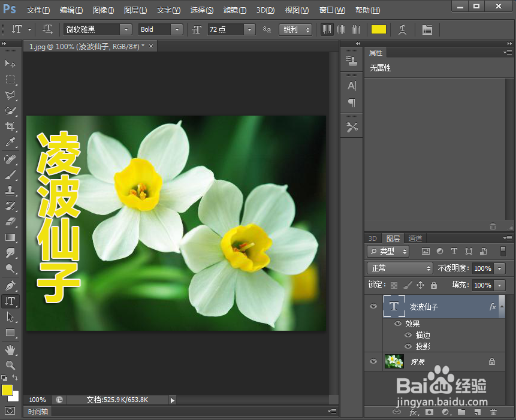Select the Brush tool
This screenshot has height=420, width=516.
point(10,175)
